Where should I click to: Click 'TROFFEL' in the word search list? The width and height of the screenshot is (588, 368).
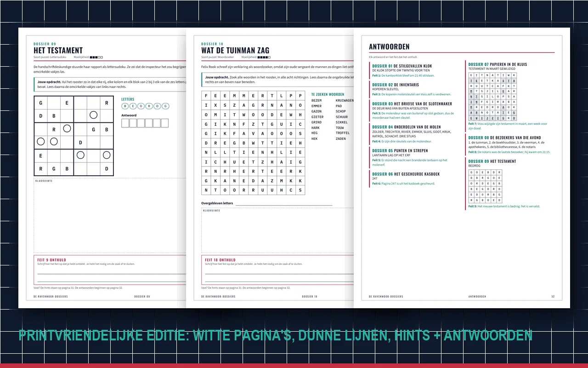pos(342,133)
